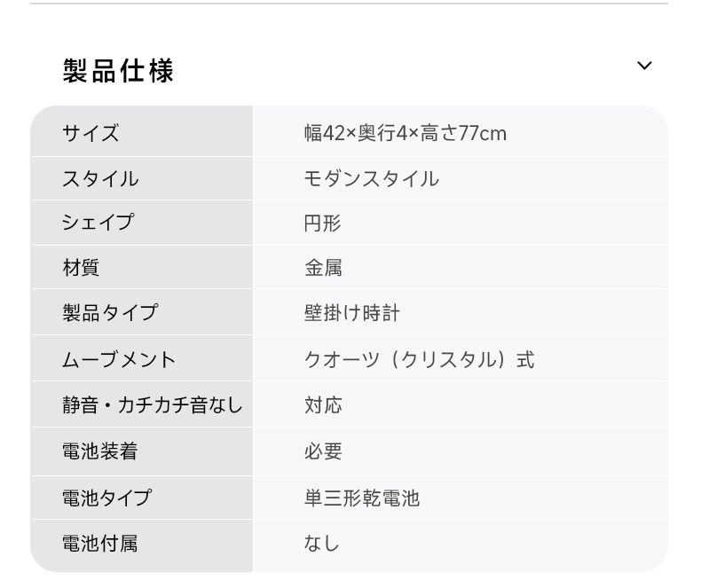Select the 材質 label

point(81,268)
